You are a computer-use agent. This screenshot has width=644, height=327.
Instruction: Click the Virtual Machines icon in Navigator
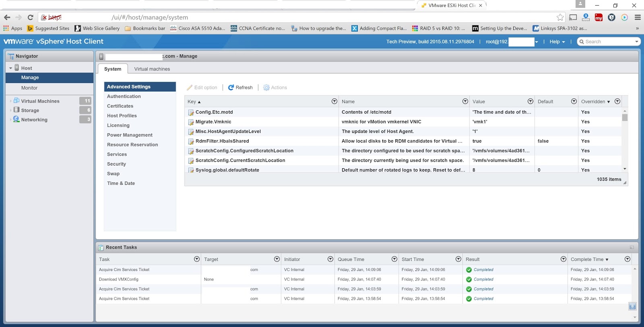pos(17,101)
